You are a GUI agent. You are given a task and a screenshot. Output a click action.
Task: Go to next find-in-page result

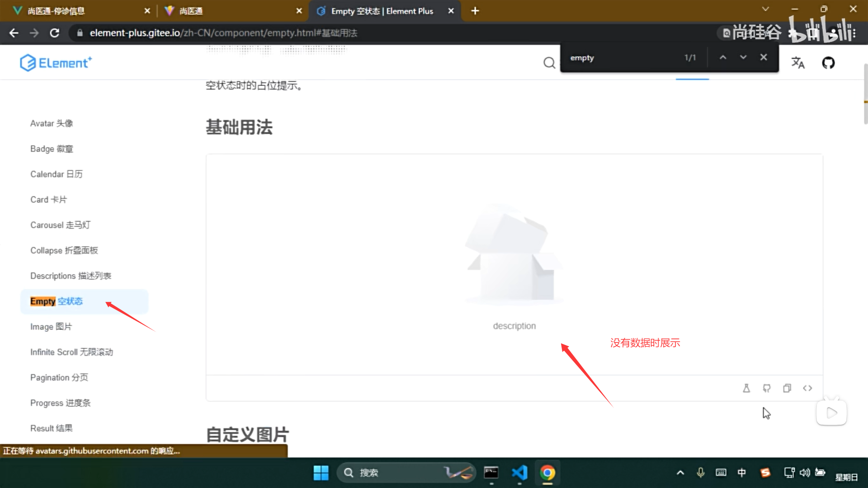pos(743,57)
